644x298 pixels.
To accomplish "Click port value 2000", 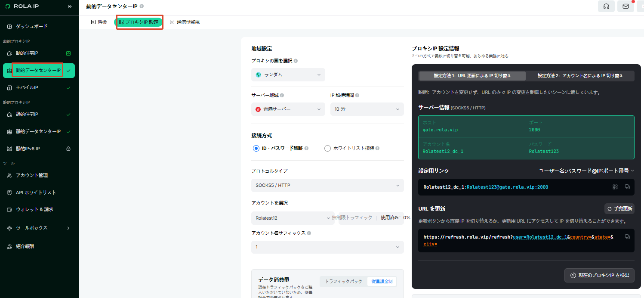I will [x=534, y=130].
